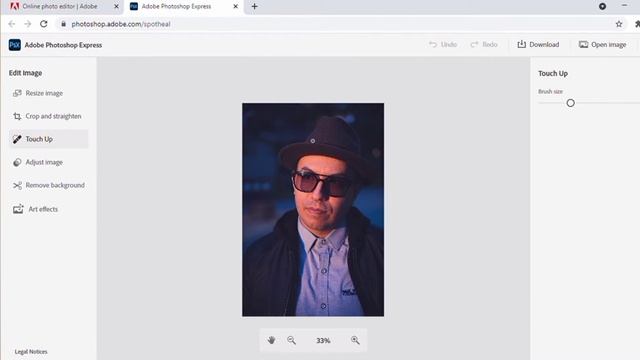The image size is (640, 360).
Task: Open the Crop and straighten option
Action: tap(49, 116)
